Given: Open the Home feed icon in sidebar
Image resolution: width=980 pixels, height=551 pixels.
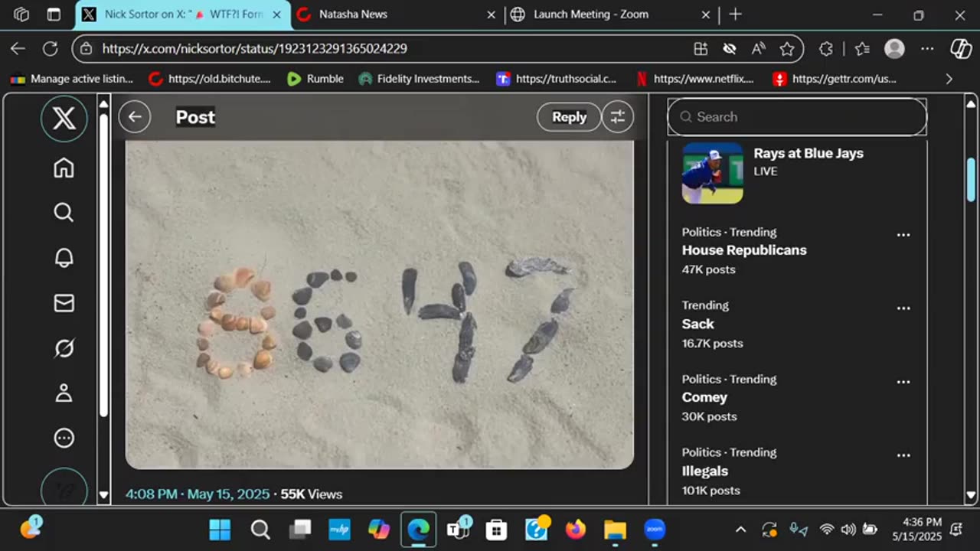Looking at the screenshot, I should 64,168.
